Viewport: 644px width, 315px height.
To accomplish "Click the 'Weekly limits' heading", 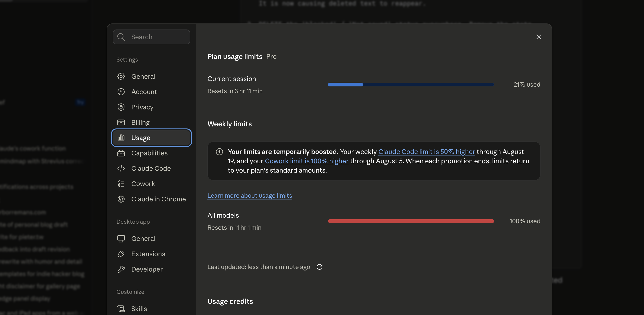I will pyautogui.click(x=229, y=124).
